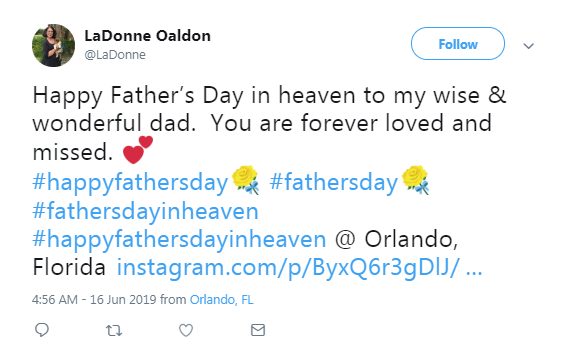568x361 pixels.
Task: Open the #happyfathersdayinheaven hashtag
Action: click(179, 239)
